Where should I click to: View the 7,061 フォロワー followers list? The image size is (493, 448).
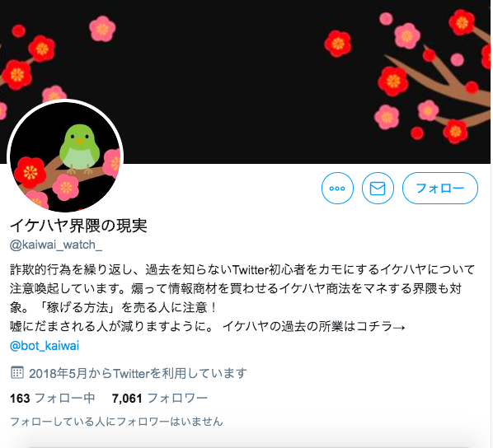(160, 399)
